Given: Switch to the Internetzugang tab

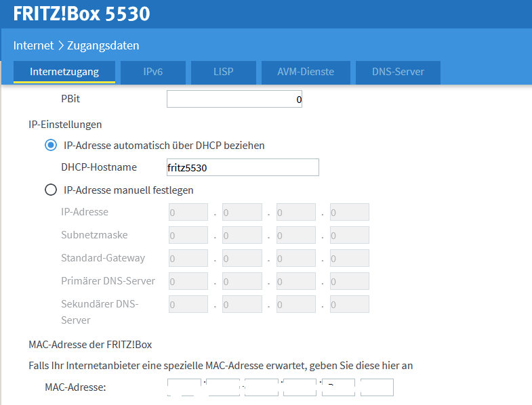Looking at the screenshot, I should pos(64,72).
